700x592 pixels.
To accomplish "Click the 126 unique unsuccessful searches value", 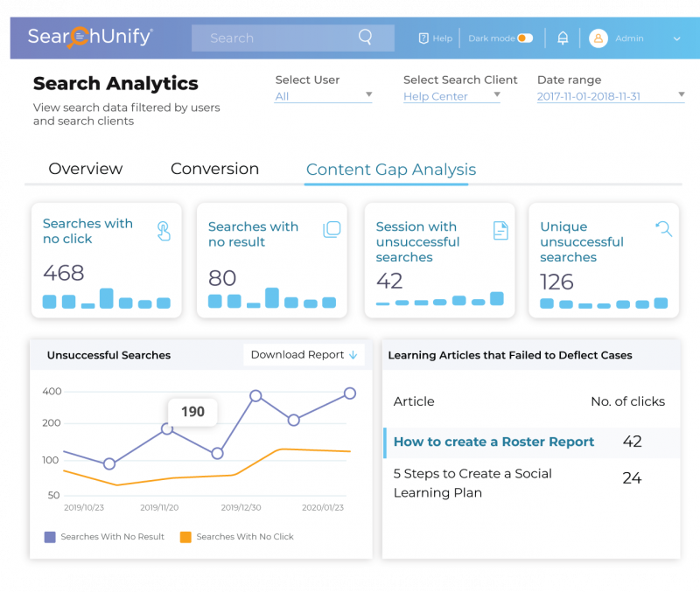I will coord(556,282).
